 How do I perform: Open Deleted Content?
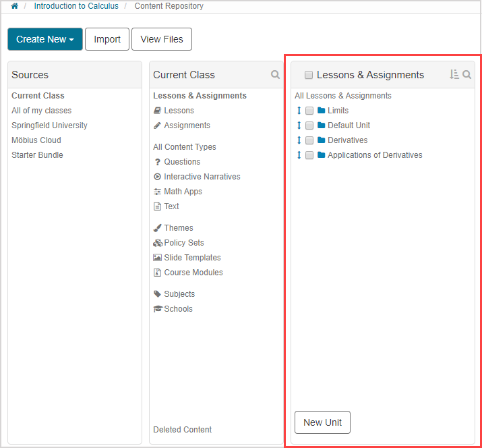click(x=182, y=430)
